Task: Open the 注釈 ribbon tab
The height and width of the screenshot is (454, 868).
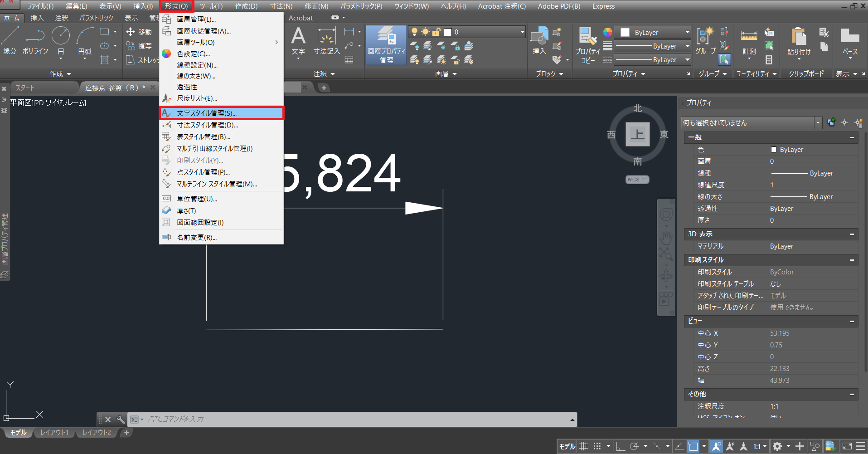Action: [62, 18]
